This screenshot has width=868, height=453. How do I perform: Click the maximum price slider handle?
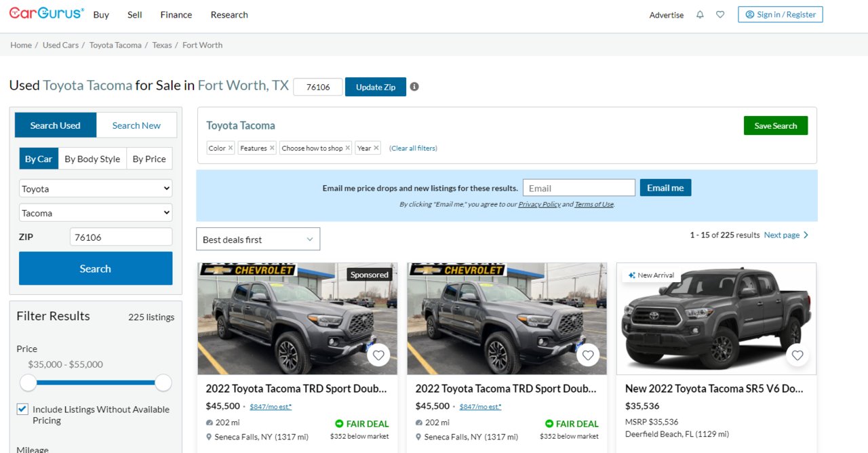click(x=163, y=382)
